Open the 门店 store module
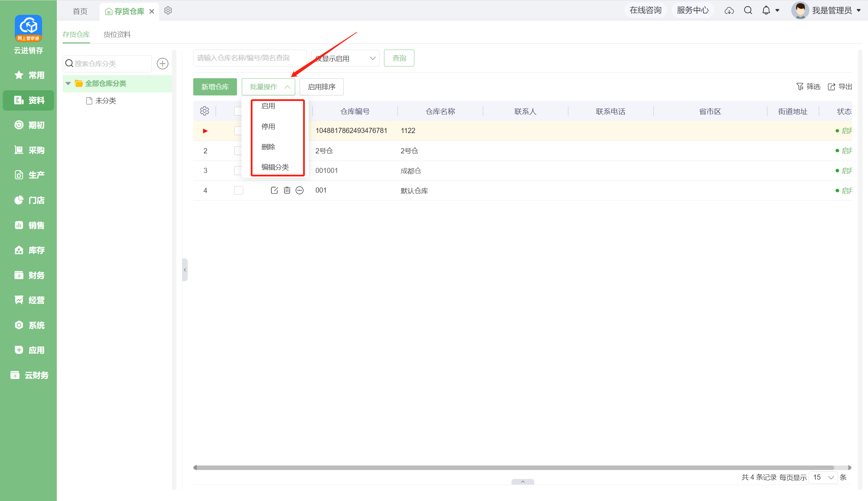Image resolution: width=868 pixels, height=501 pixels. pyautogui.click(x=29, y=200)
